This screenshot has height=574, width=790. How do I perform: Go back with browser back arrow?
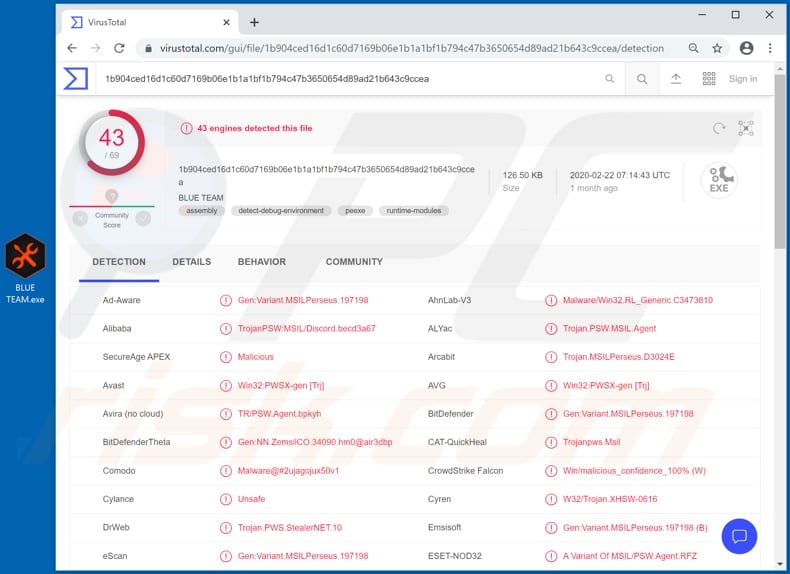coord(72,48)
